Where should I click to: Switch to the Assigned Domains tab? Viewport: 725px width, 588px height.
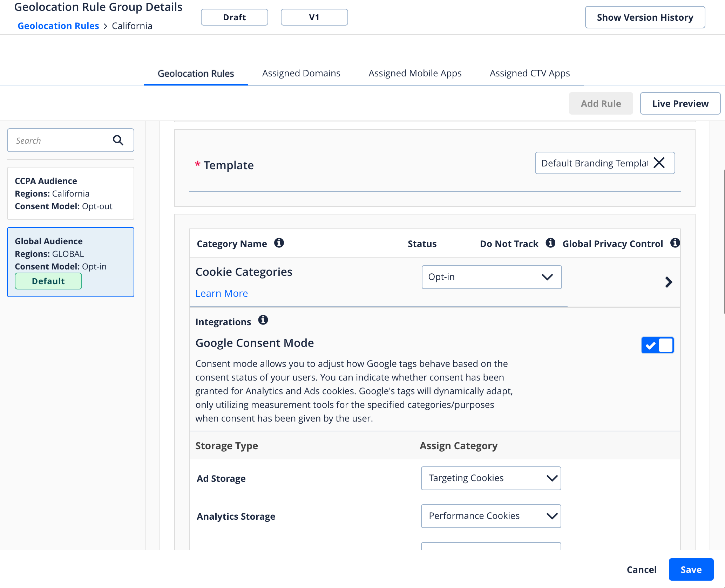(x=301, y=73)
